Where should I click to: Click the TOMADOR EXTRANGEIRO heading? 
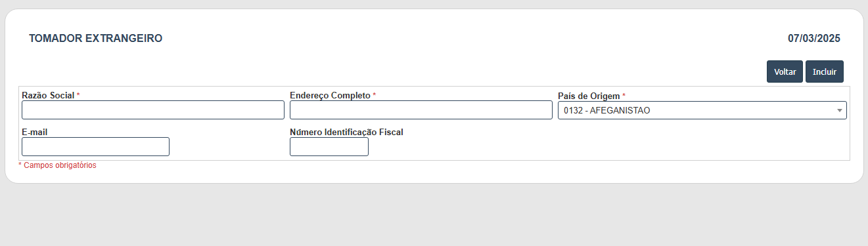click(x=96, y=39)
